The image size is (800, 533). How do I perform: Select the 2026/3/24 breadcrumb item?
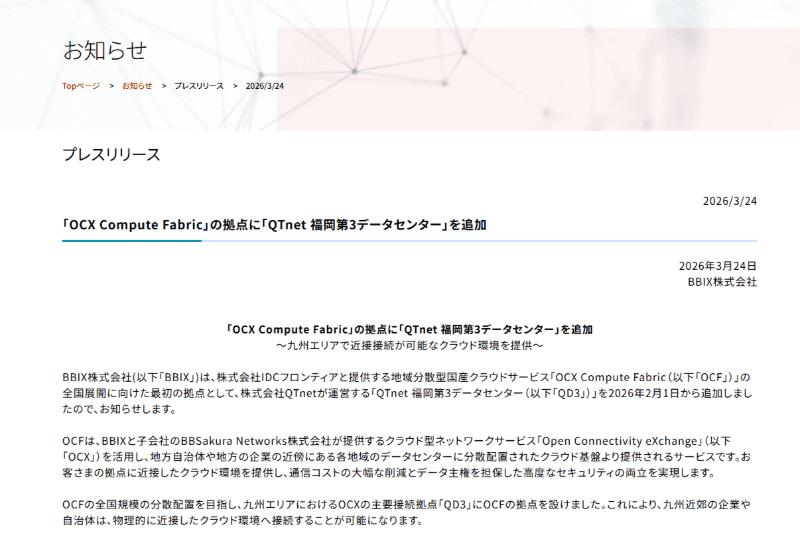point(264,86)
